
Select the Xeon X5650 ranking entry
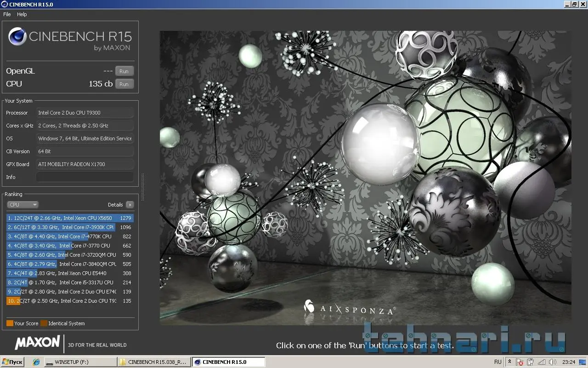click(69, 218)
